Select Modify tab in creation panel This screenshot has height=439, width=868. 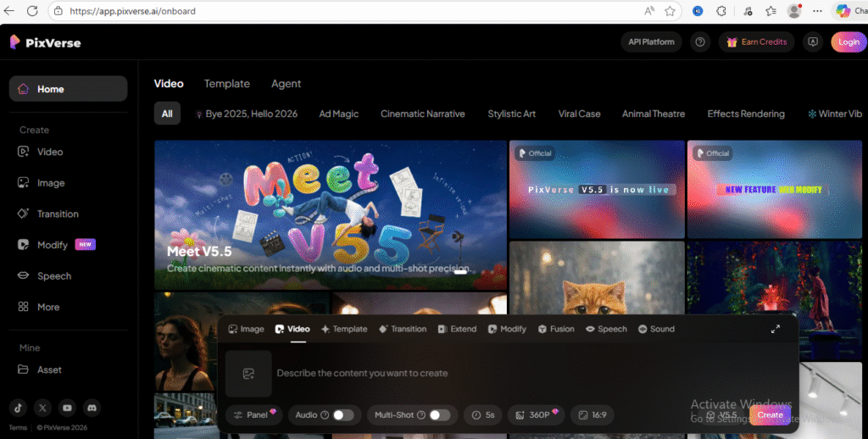507,329
